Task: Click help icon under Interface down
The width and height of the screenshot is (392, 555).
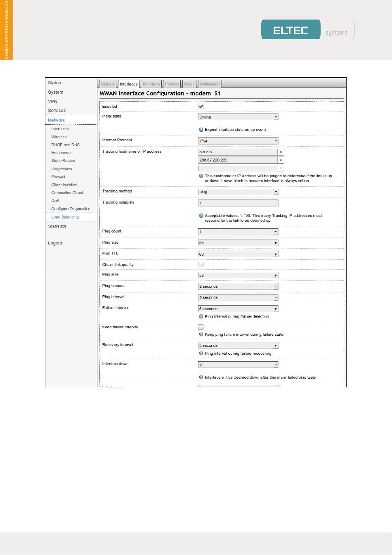Action: point(201,377)
